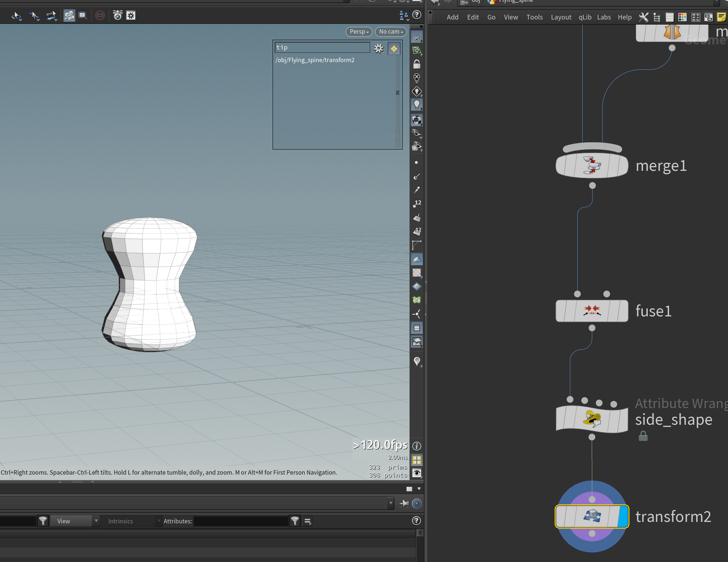Toggle the blue display flag on transform2
Screen dimensions: 728x562
623,516
